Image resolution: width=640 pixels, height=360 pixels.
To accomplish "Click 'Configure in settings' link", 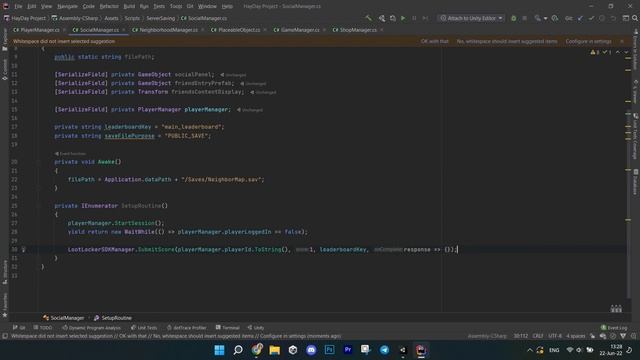I will point(589,41).
